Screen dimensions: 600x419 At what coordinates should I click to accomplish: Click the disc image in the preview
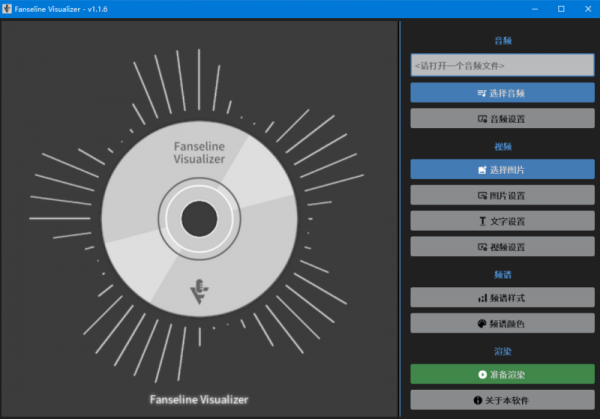[x=199, y=218]
